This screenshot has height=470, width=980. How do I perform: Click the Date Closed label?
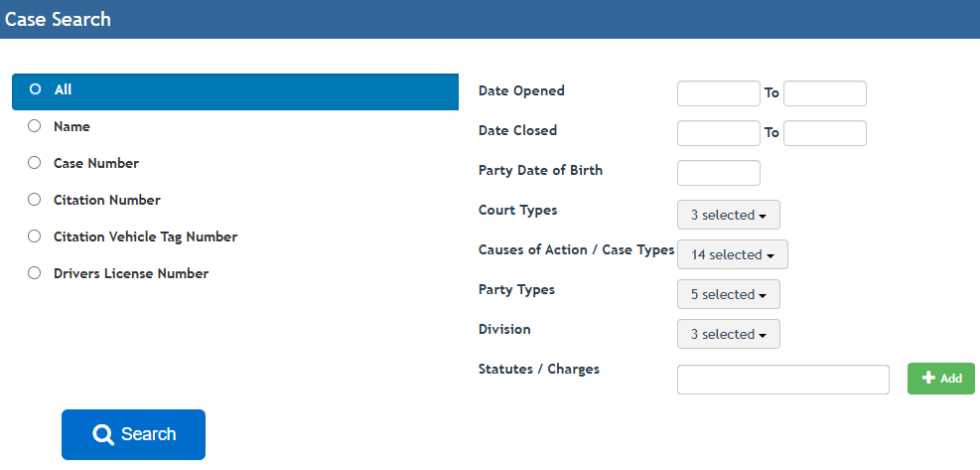click(517, 131)
